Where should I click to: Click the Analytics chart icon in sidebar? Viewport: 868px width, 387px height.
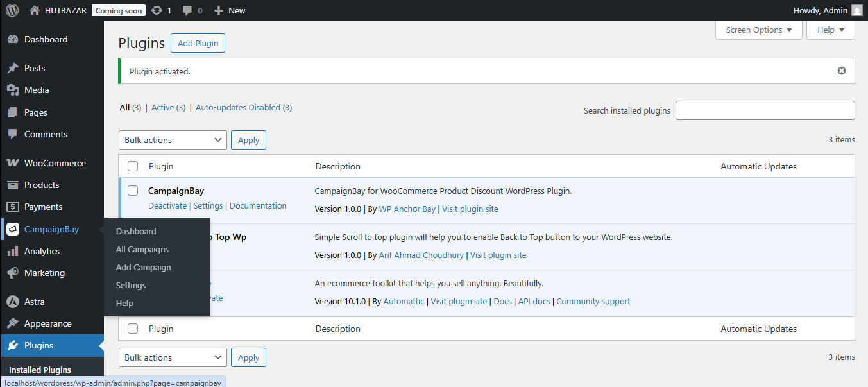[x=13, y=250]
